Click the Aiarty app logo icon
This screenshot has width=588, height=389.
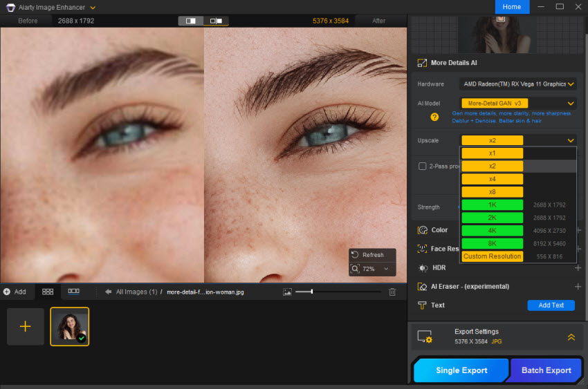coord(11,8)
